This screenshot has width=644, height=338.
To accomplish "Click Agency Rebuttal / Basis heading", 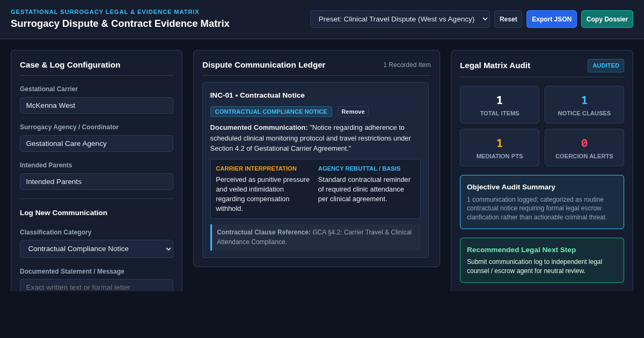I will (x=359, y=168).
